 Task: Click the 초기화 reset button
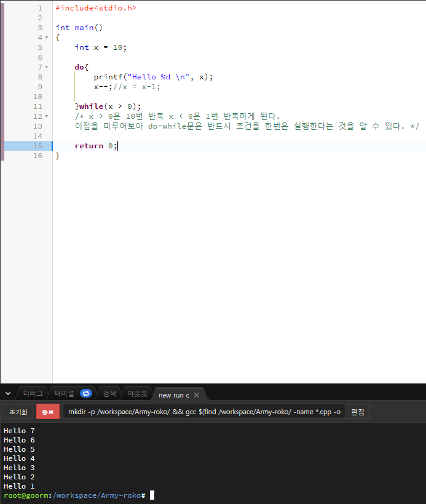pos(18,412)
